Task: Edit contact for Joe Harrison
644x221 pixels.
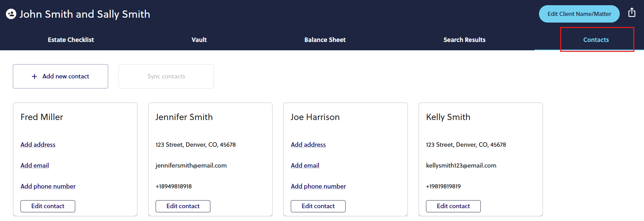Action: [318, 206]
